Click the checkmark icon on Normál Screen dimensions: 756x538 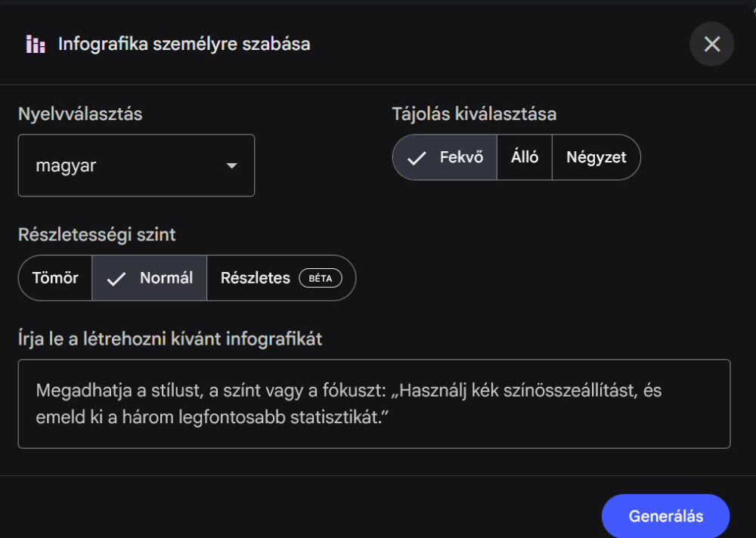click(116, 279)
